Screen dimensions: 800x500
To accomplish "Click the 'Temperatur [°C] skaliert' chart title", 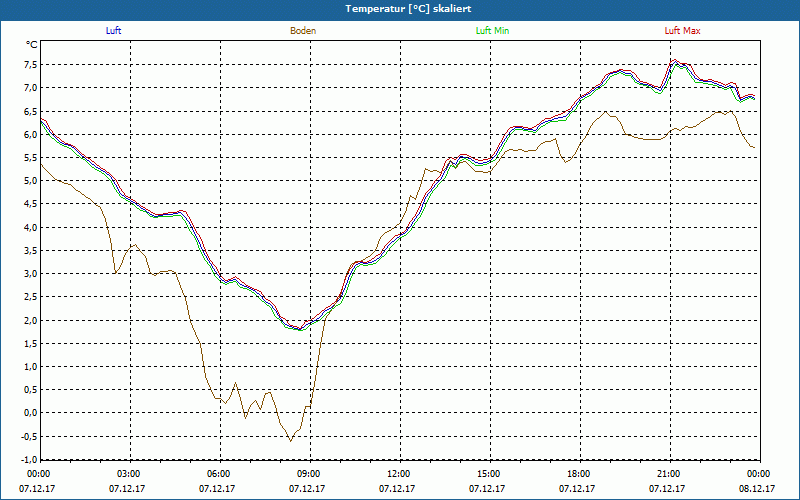I will [x=408, y=9].
